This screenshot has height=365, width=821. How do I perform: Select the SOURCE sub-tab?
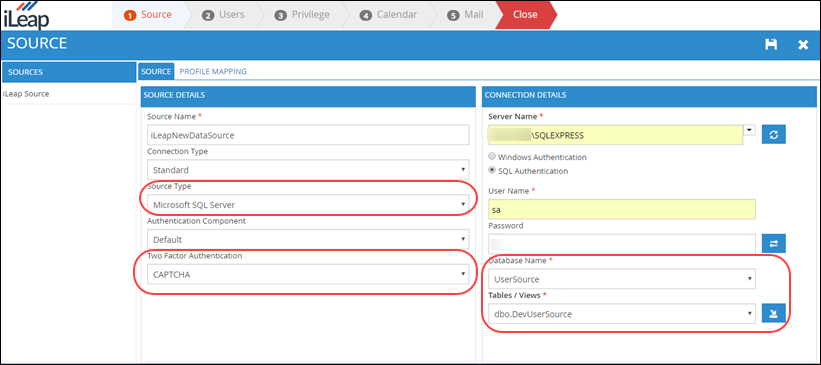[156, 71]
